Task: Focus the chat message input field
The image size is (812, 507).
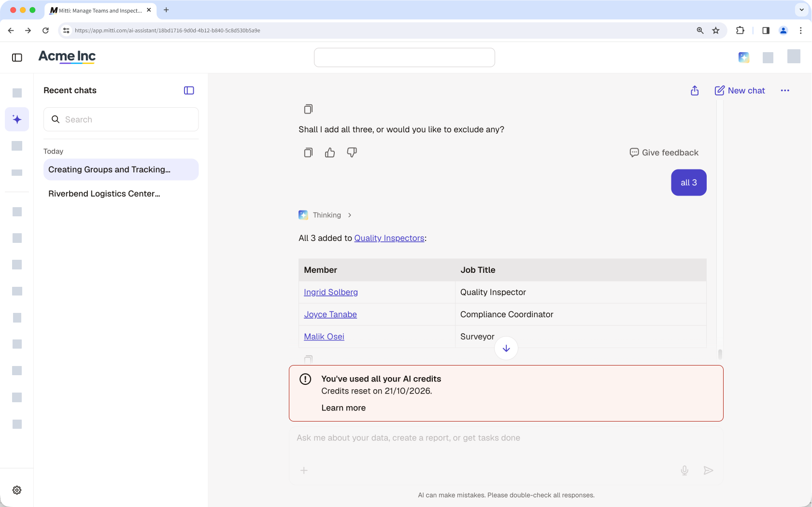Action: click(x=506, y=438)
